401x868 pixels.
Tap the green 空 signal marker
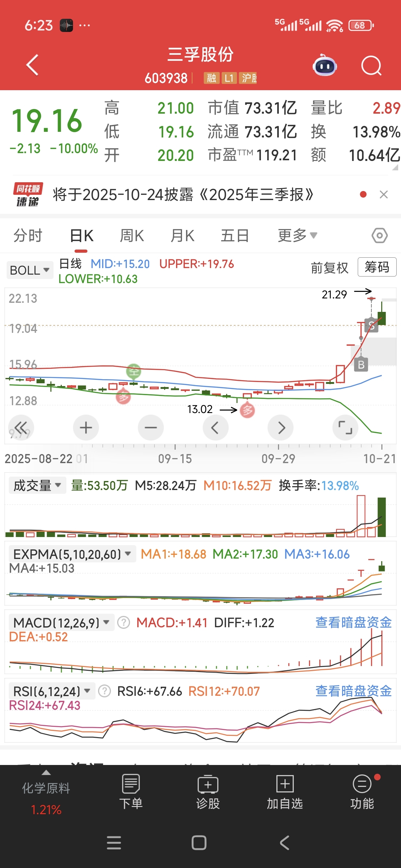133,371
